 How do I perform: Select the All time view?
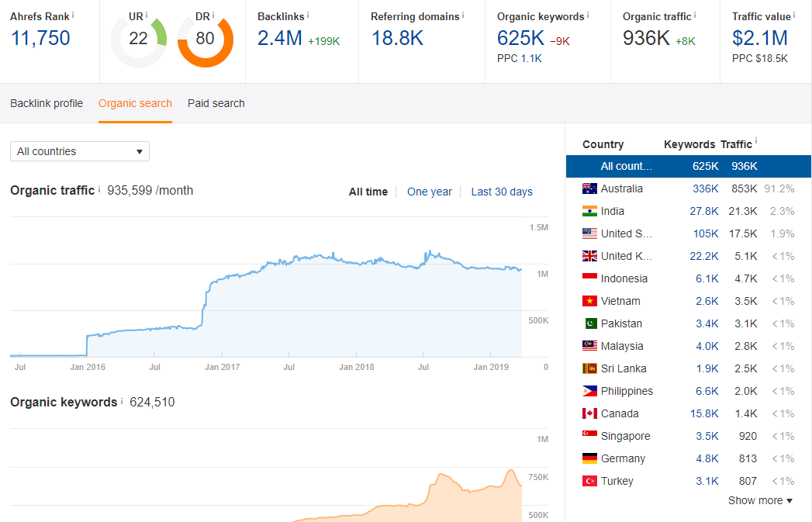[x=368, y=192]
